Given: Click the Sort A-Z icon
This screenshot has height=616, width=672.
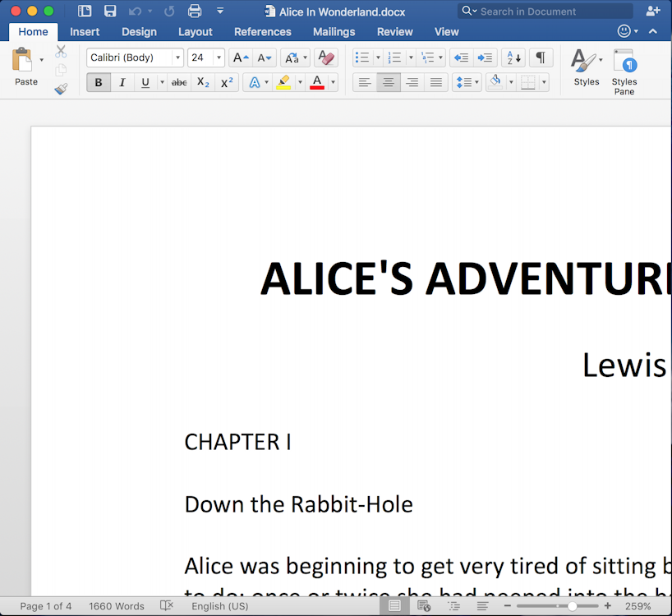Looking at the screenshot, I should [513, 57].
